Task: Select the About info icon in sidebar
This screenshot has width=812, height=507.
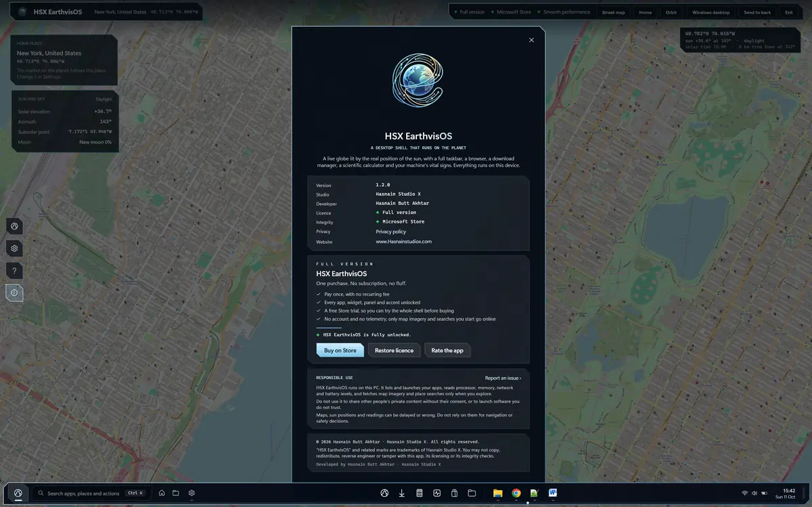Action: pyautogui.click(x=14, y=292)
